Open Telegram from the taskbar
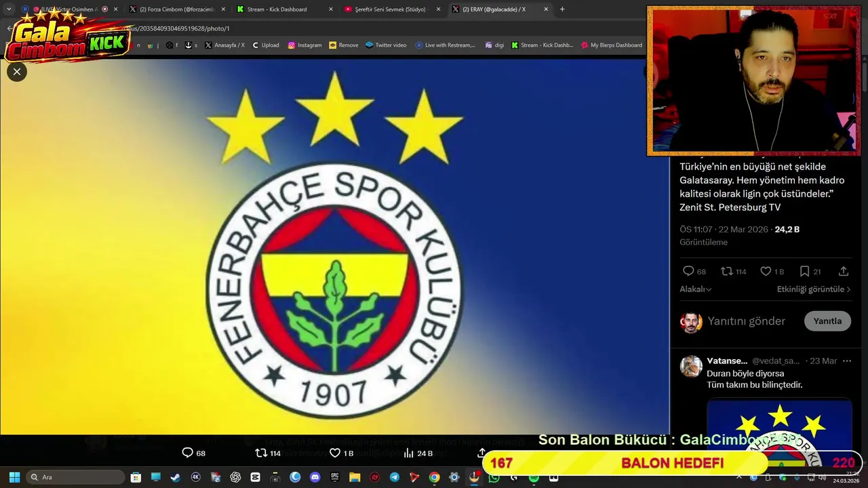Image resolution: width=868 pixels, height=488 pixels. point(395,477)
